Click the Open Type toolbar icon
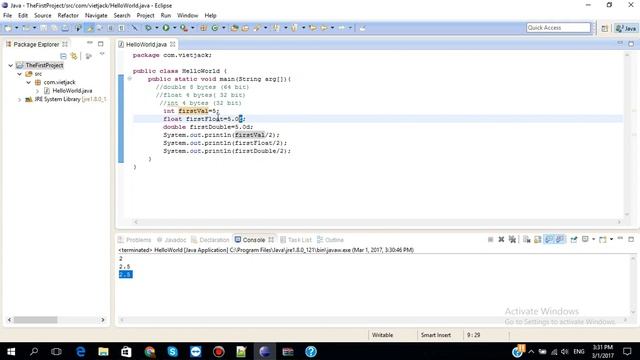The height and width of the screenshot is (360, 640). [x=235, y=28]
